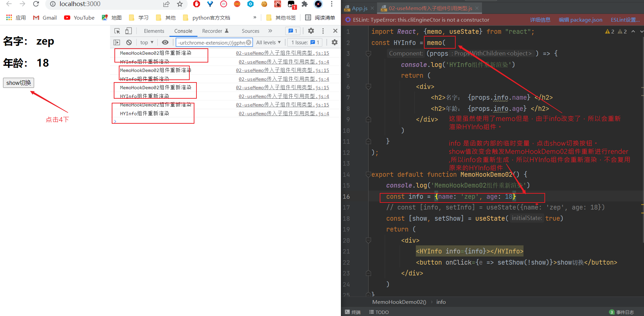Close the DevTools panel
This screenshot has height=316, width=644.
point(335,31)
